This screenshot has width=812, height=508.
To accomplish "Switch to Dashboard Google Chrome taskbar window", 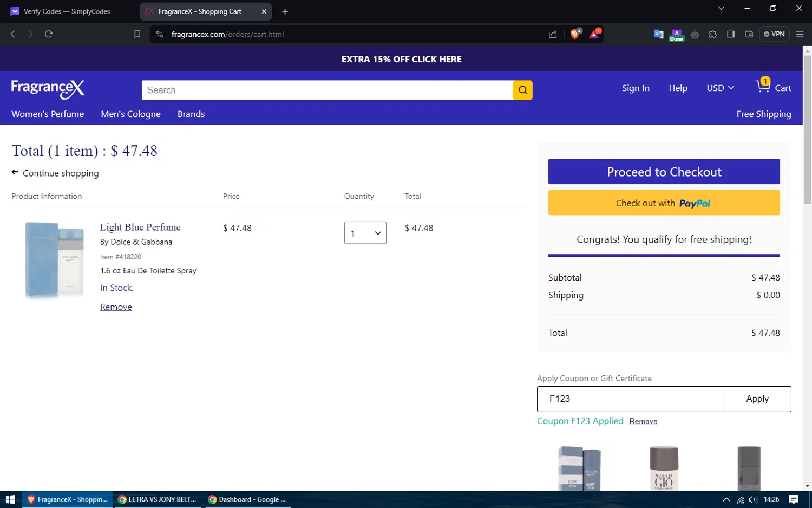I will pyautogui.click(x=248, y=499).
